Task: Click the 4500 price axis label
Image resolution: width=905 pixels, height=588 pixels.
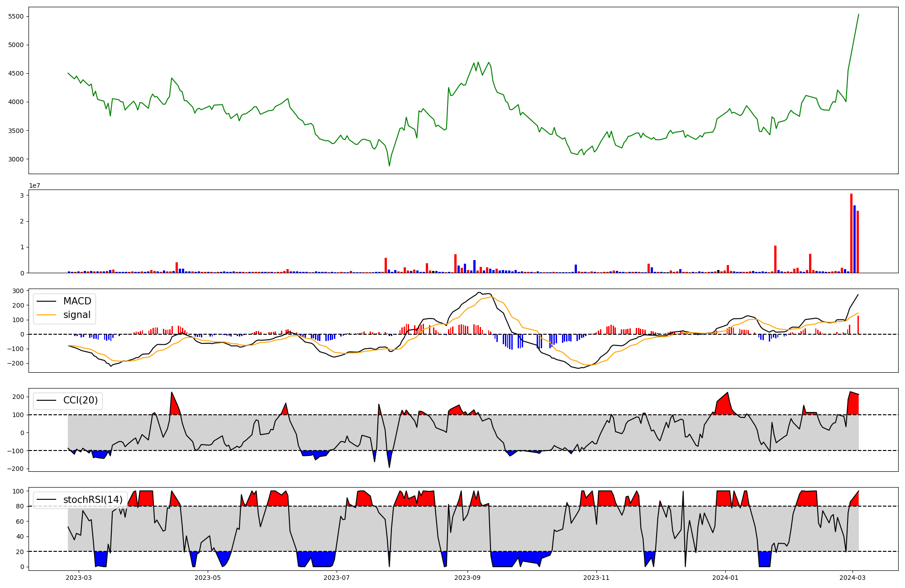Action: tap(16, 73)
